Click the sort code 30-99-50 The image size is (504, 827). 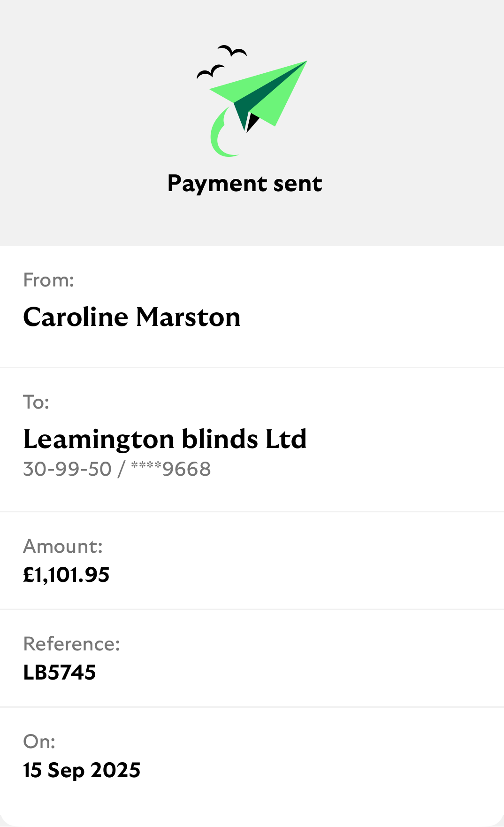click(67, 469)
